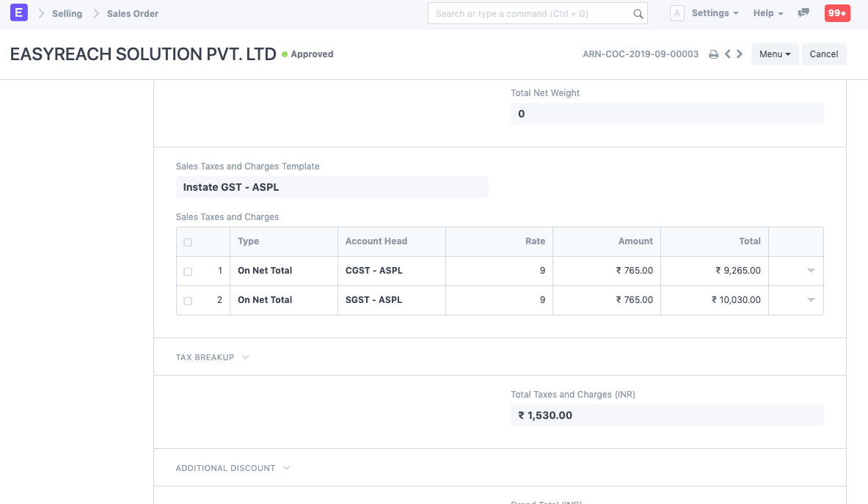868x504 pixels.
Task: Focus the search command input field
Action: tap(530, 13)
